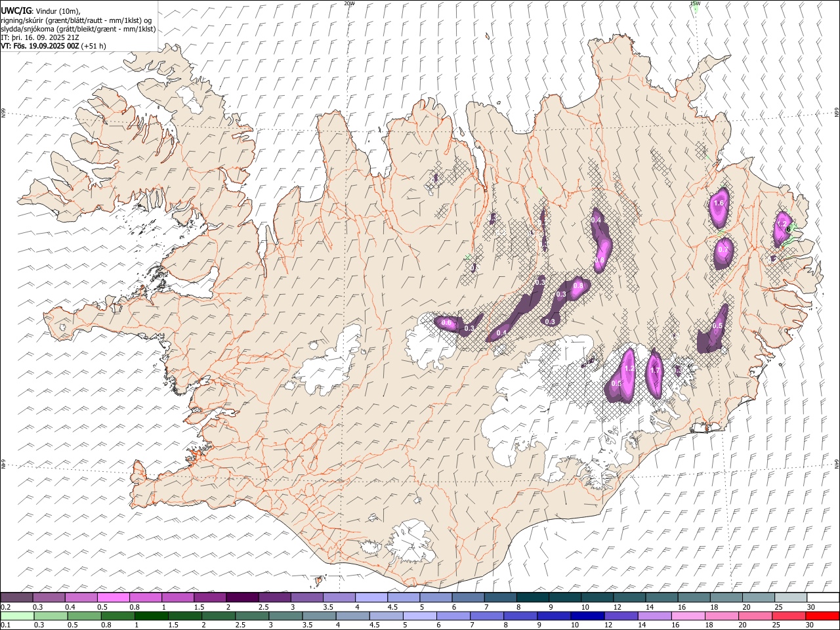This screenshot has height=630, width=840.
Task: Select the 0.1 value label in rain legend
Action: [6, 625]
